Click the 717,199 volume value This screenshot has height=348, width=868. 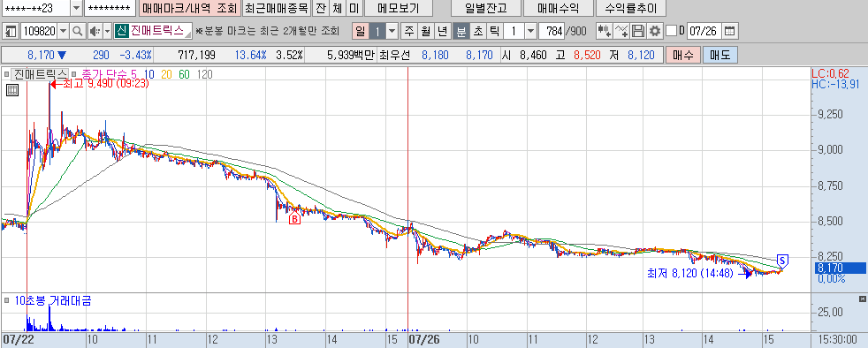pos(196,56)
